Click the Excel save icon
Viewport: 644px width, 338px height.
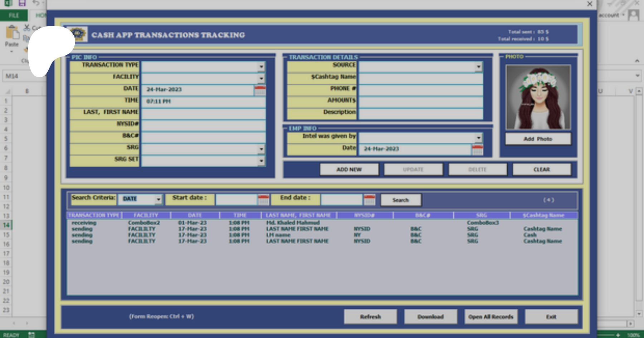pyautogui.click(x=22, y=3)
